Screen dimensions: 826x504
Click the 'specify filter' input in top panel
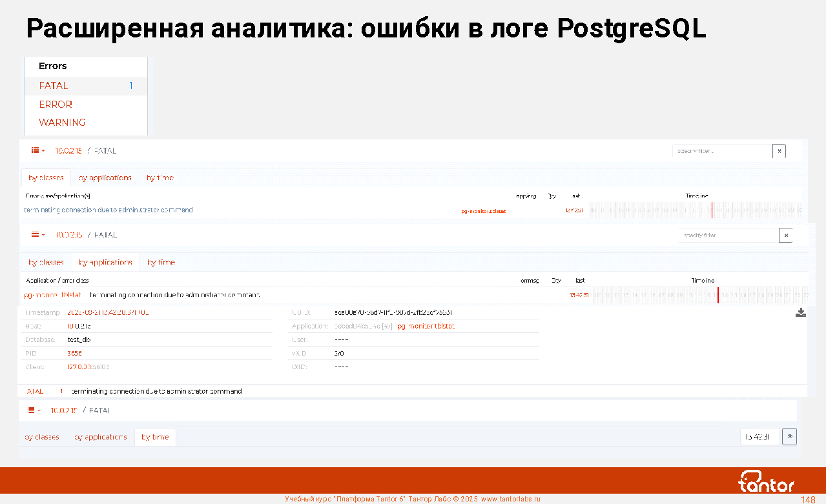(721, 151)
